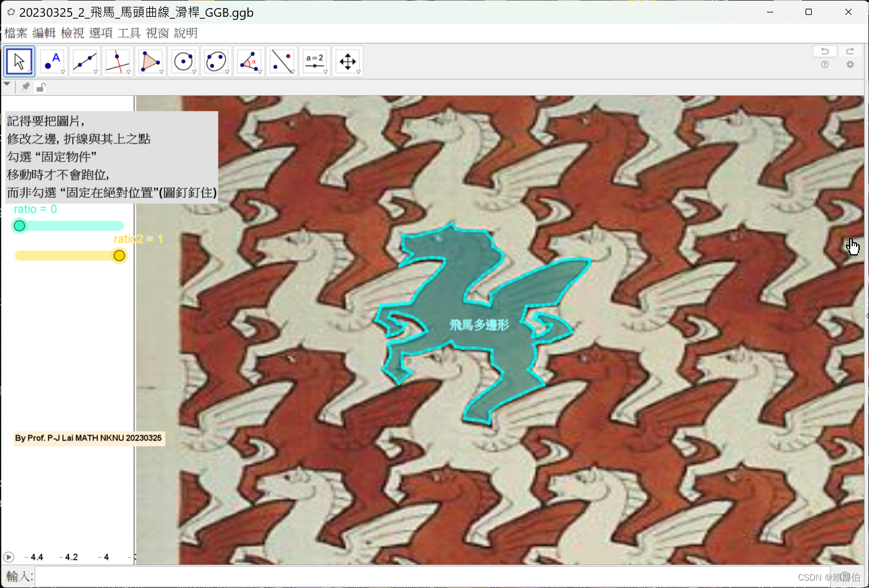Click the pin (absolute position) stylebar icon
Image resolution: width=869 pixels, height=588 pixels.
(25, 87)
